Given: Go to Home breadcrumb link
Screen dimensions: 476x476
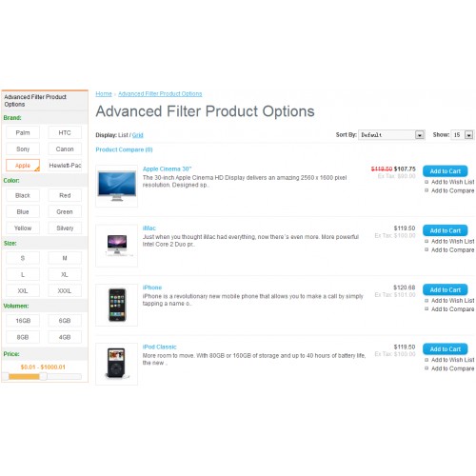Looking at the screenshot, I should pyautogui.click(x=104, y=94).
